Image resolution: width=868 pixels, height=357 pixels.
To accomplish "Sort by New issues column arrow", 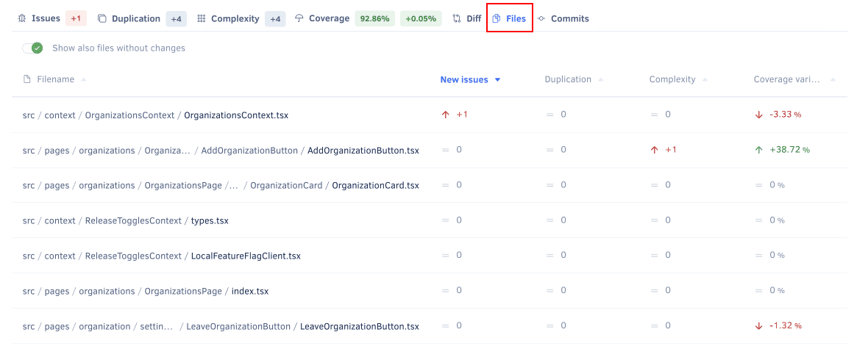I will point(498,79).
